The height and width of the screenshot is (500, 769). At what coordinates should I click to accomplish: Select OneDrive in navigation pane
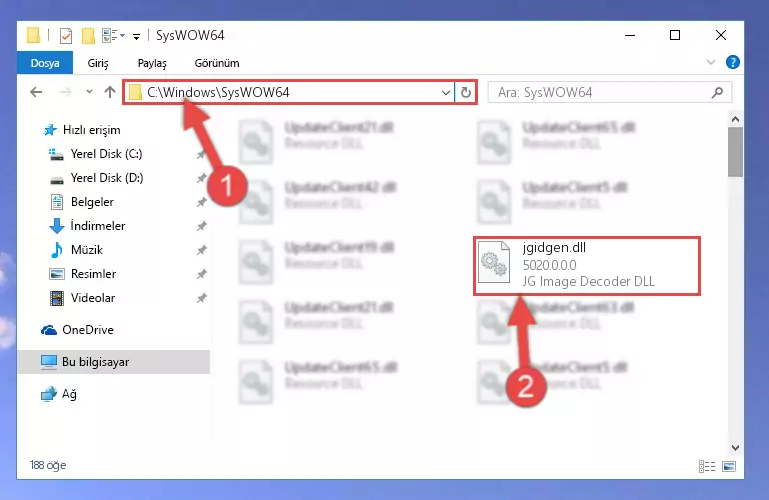87,330
